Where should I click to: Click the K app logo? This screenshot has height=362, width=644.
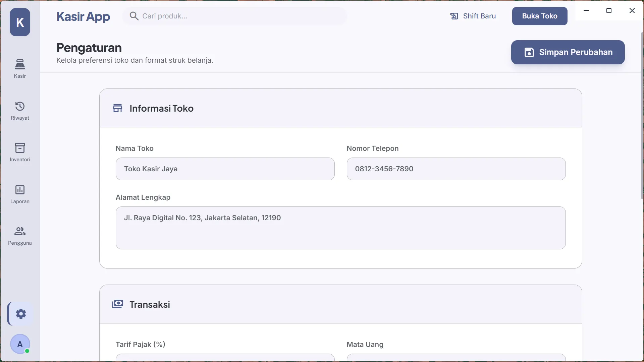[x=20, y=22]
